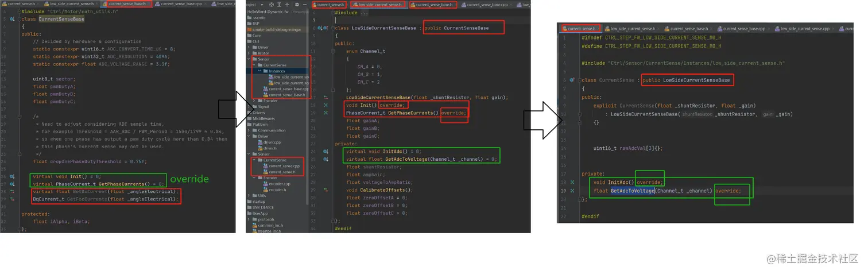868x274 pixels.
Task: Click the gutter icon beside virtual float GetAdcToVoltage
Action: tap(325, 159)
